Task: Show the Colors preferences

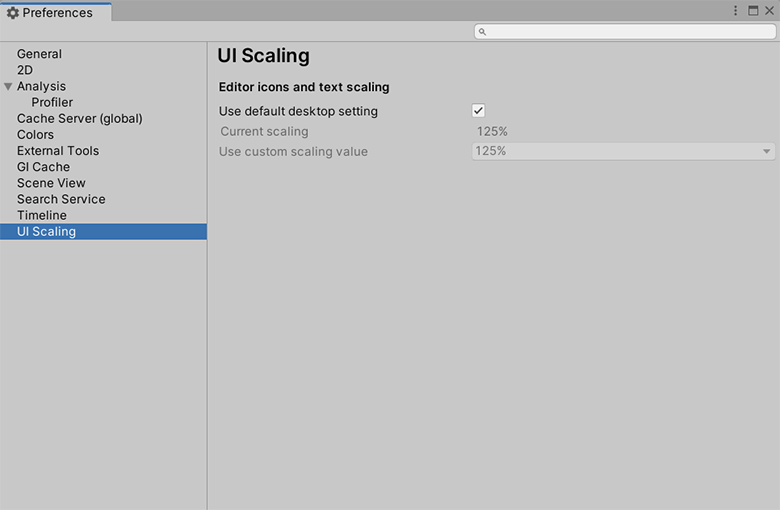Action: 35,134
